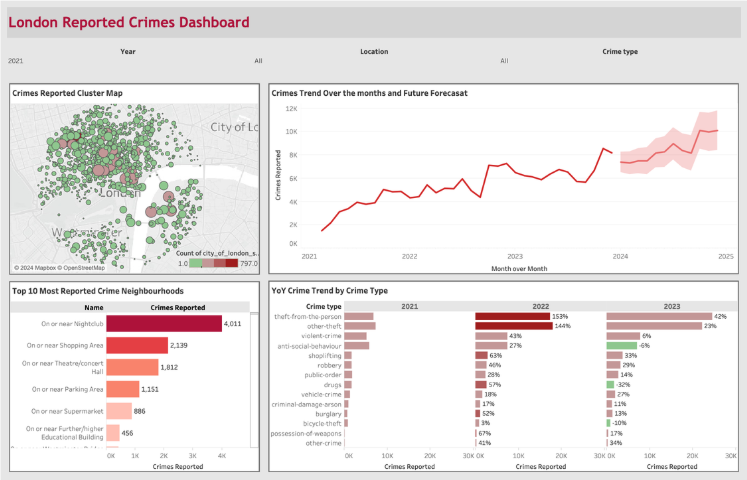
Task: Click the 2022 column header in YoY chart
Action: pos(539,306)
